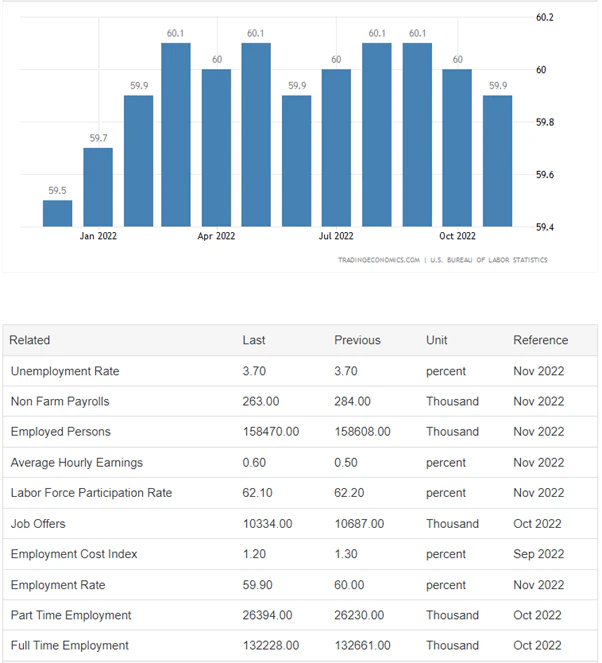
Task: Open the Part Time Employment link
Action: [71, 615]
